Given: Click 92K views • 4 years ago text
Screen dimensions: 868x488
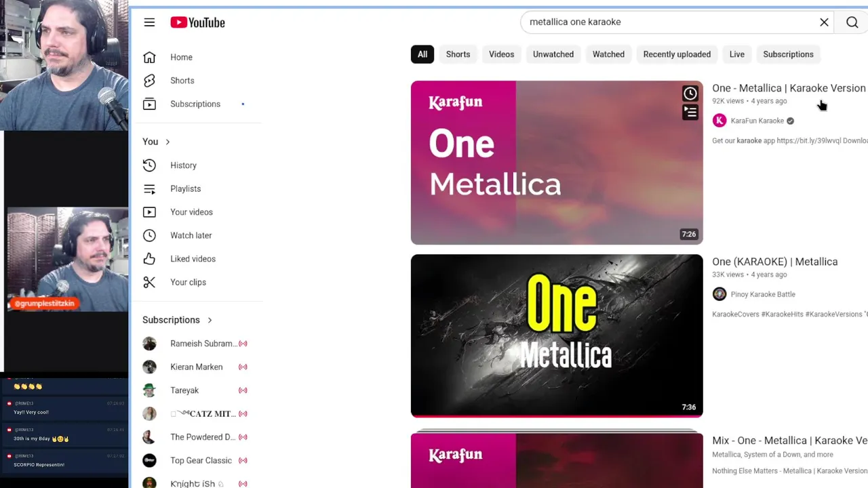Looking at the screenshot, I should [x=749, y=101].
